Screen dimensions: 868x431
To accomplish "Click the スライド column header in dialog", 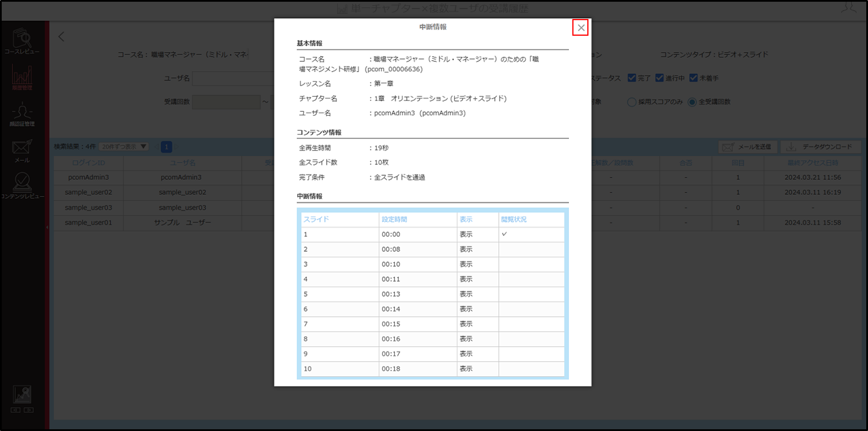I will point(340,220).
